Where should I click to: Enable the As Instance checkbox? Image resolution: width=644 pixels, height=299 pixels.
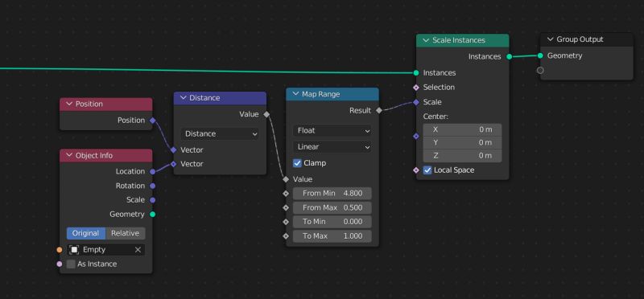pos(71,264)
